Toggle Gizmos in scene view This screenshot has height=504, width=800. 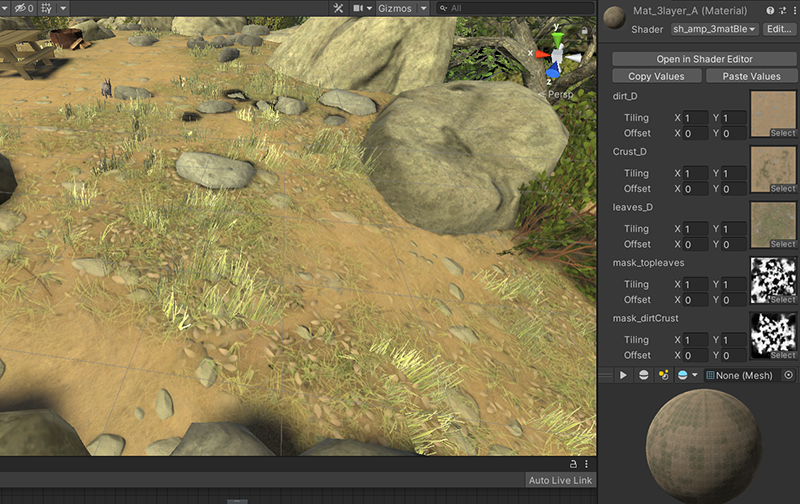click(394, 8)
